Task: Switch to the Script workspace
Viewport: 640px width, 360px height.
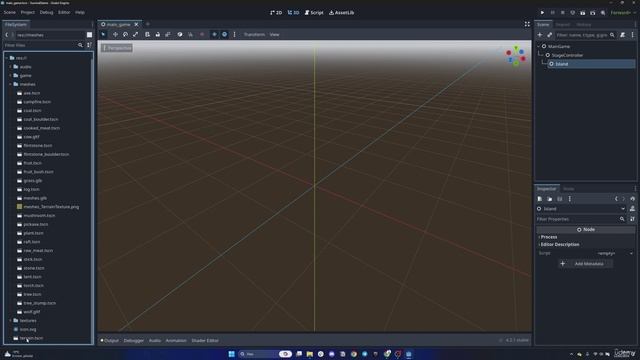Action: point(314,13)
